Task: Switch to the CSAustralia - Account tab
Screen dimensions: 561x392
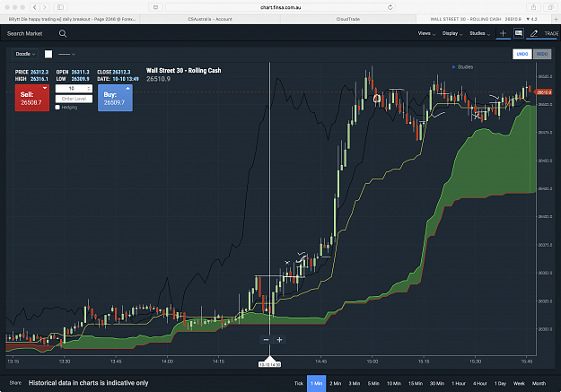Action: click(x=210, y=19)
